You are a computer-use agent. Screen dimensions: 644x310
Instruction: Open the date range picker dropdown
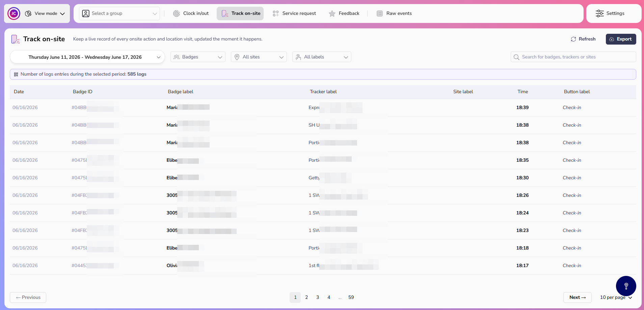click(x=87, y=57)
